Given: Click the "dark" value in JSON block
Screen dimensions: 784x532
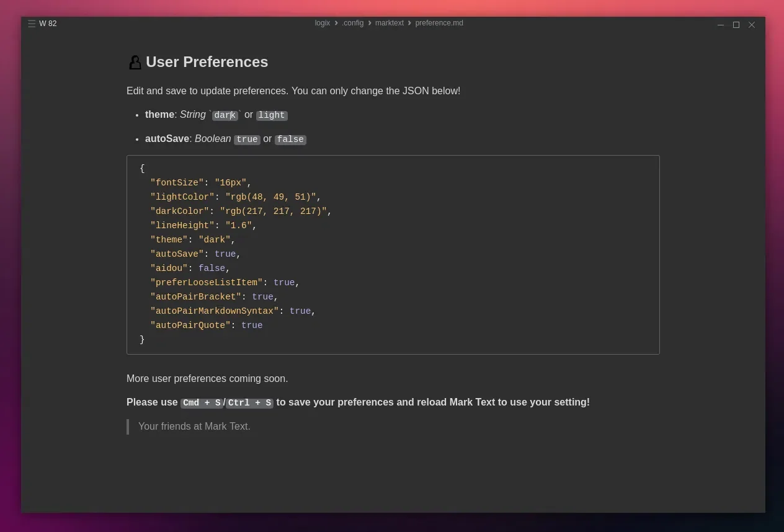Looking at the screenshot, I should (215, 240).
